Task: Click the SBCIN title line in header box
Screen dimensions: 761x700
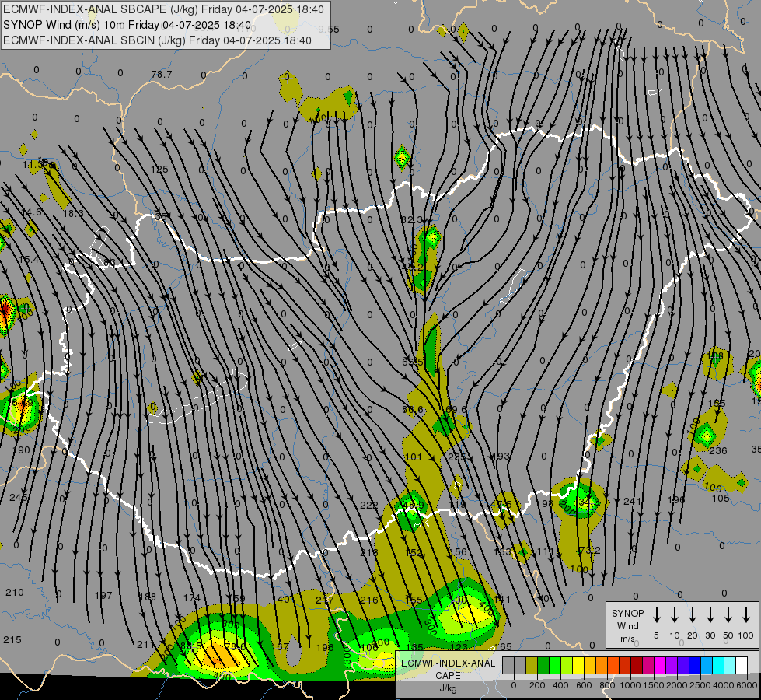Action: click(157, 40)
